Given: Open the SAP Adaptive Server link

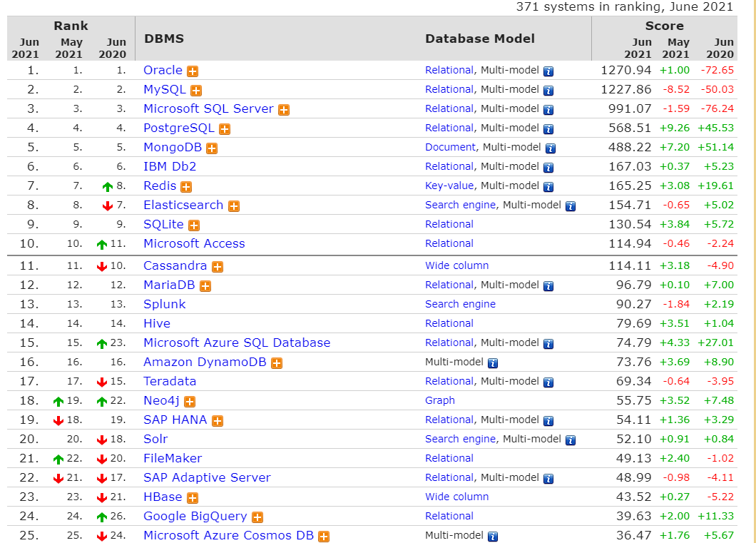Looking at the screenshot, I should [207, 478].
